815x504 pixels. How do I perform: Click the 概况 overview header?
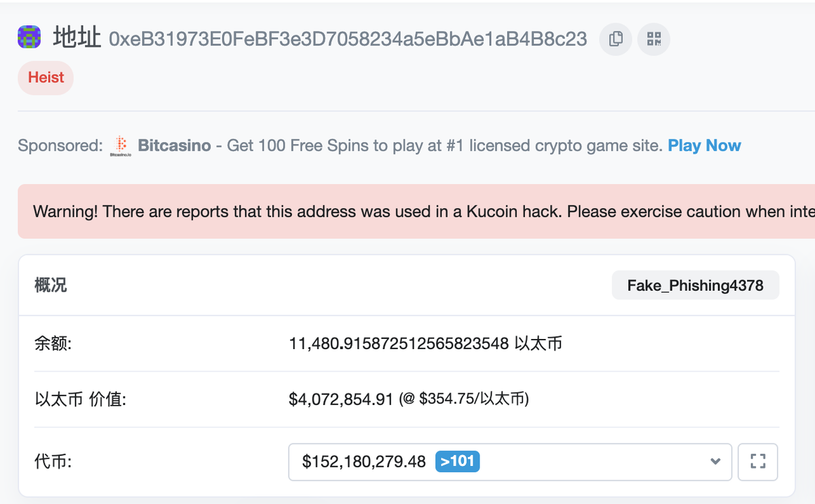[x=49, y=285]
